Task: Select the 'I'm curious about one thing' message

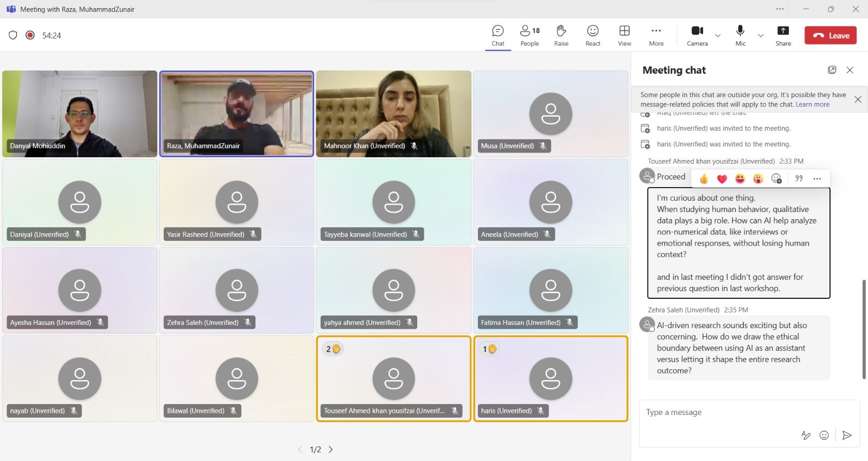Action: [739, 243]
